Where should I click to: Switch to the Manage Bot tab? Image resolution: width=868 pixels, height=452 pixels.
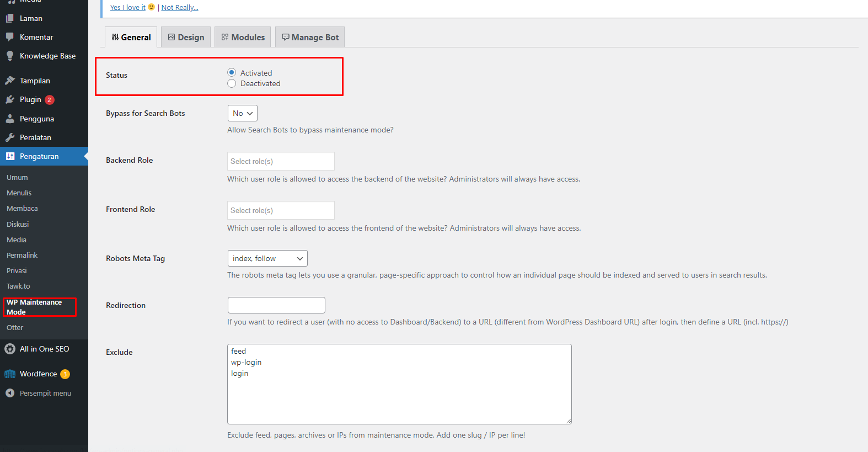pos(310,37)
